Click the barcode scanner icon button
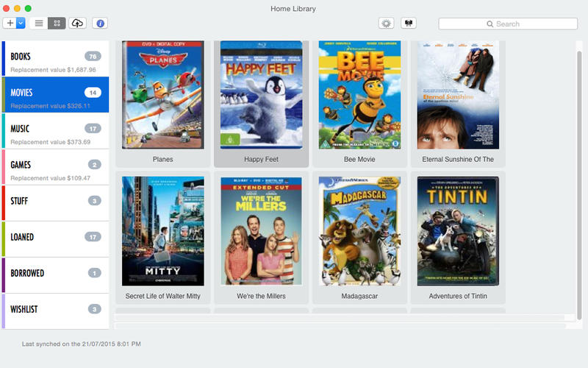This screenshot has width=588, height=368. pos(409,24)
